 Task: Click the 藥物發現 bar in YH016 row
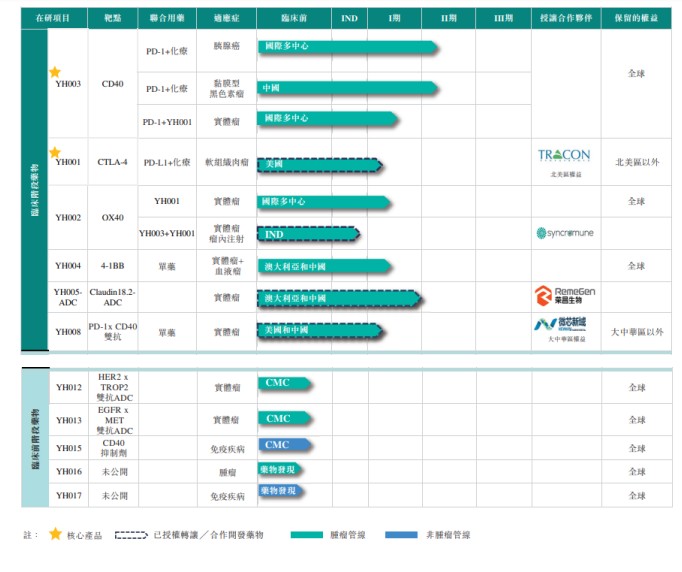click(x=280, y=468)
